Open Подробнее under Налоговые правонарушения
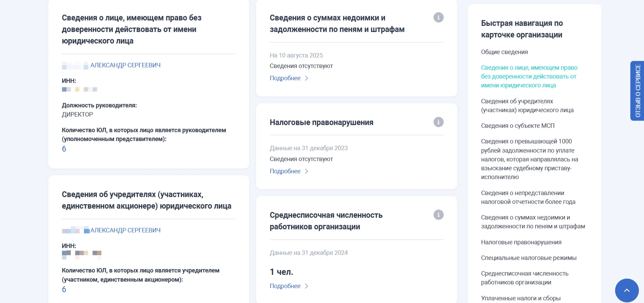This screenshot has height=303, width=644. tap(285, 171)
